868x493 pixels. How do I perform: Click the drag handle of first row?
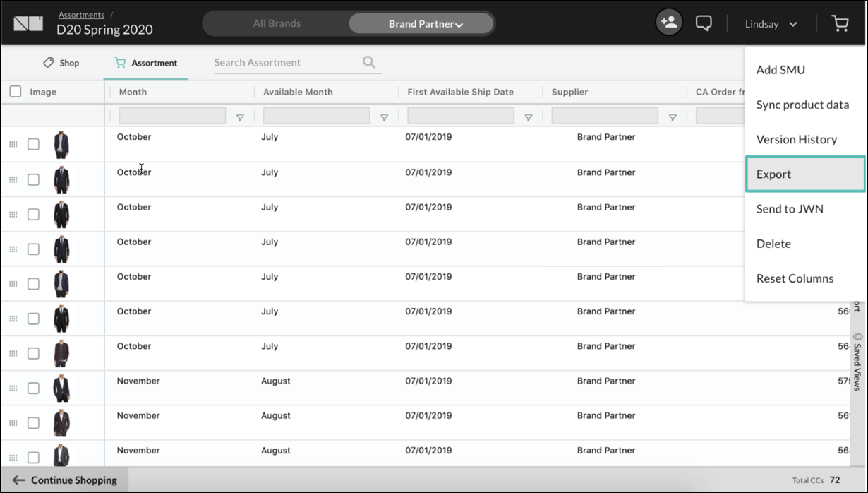click(13, 144)
